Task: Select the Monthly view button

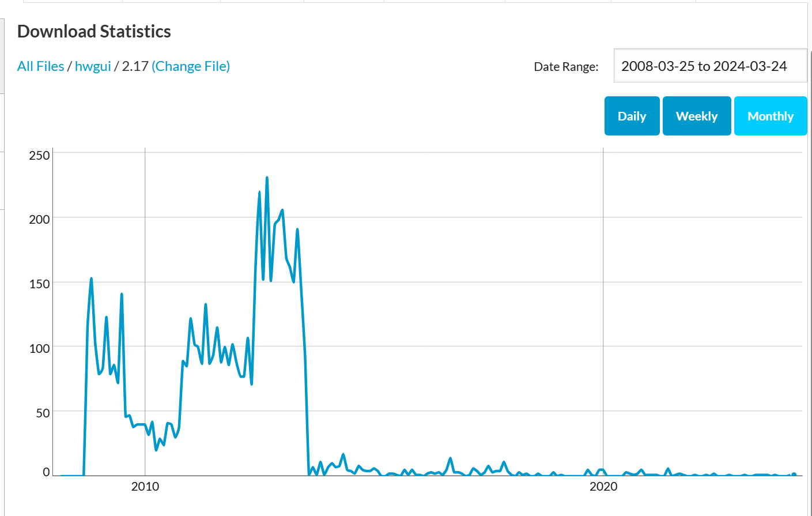Action: 771,116
